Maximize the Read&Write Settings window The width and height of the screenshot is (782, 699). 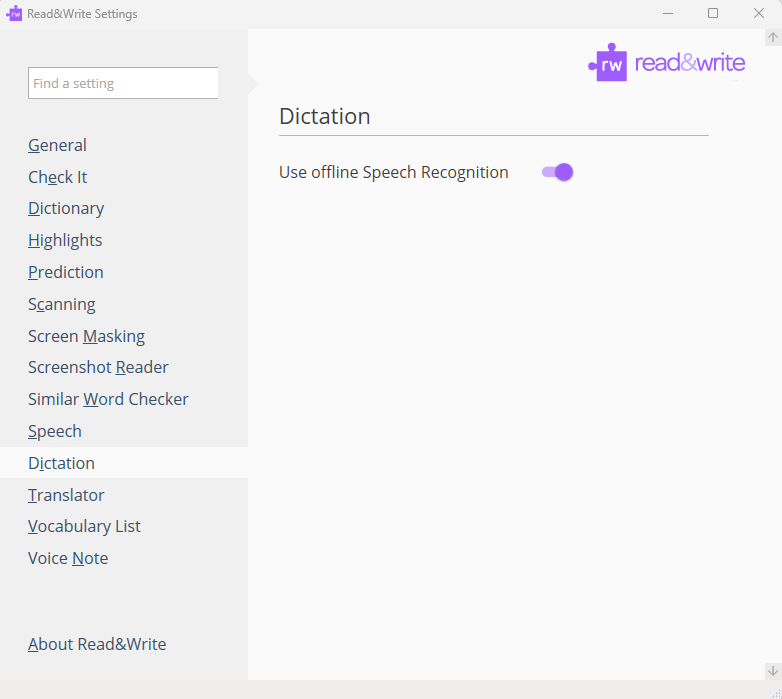point(713,13)
